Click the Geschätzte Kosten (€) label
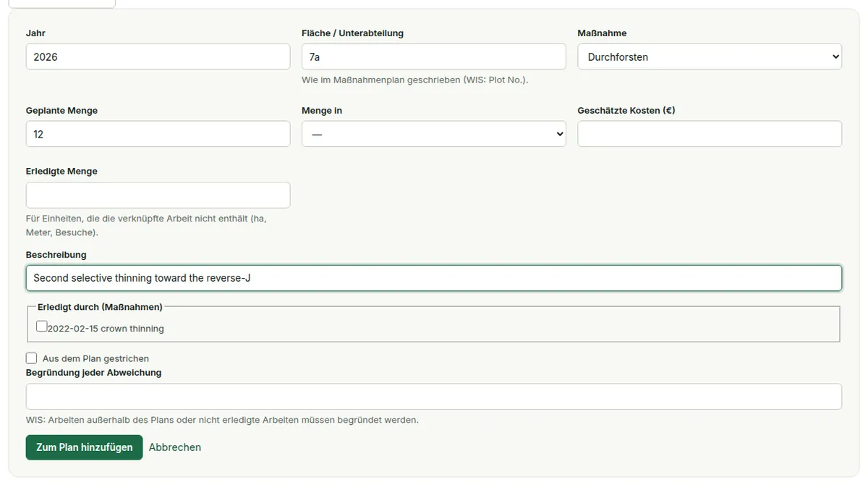Viewport: 868px width, 485px height. tap(626, 111)
